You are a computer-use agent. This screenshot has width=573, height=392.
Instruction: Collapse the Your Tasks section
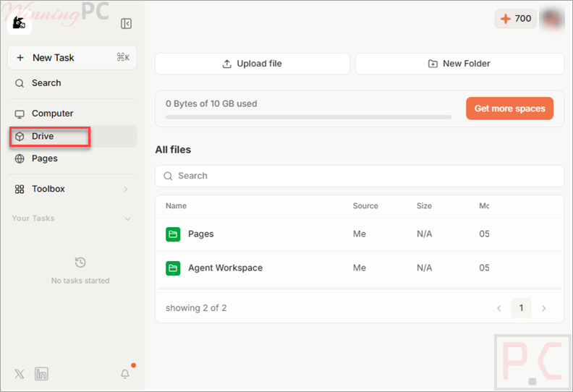[x=127, y=218]
